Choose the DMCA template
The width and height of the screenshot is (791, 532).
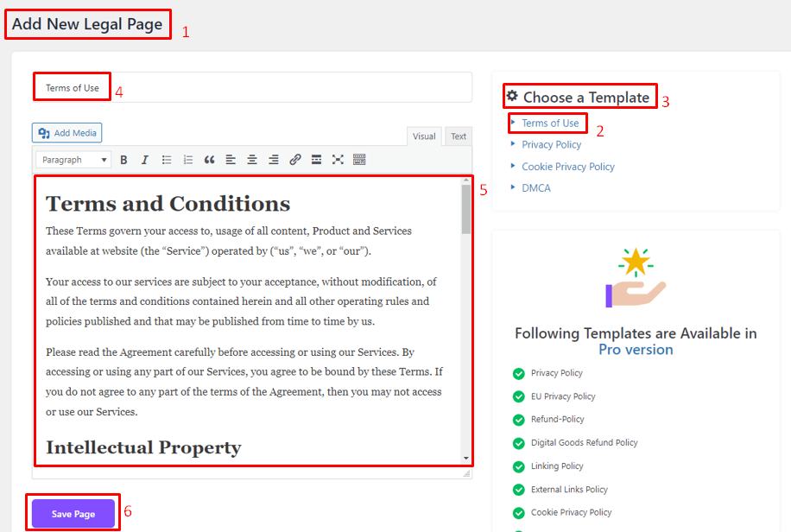coord(536,188)
